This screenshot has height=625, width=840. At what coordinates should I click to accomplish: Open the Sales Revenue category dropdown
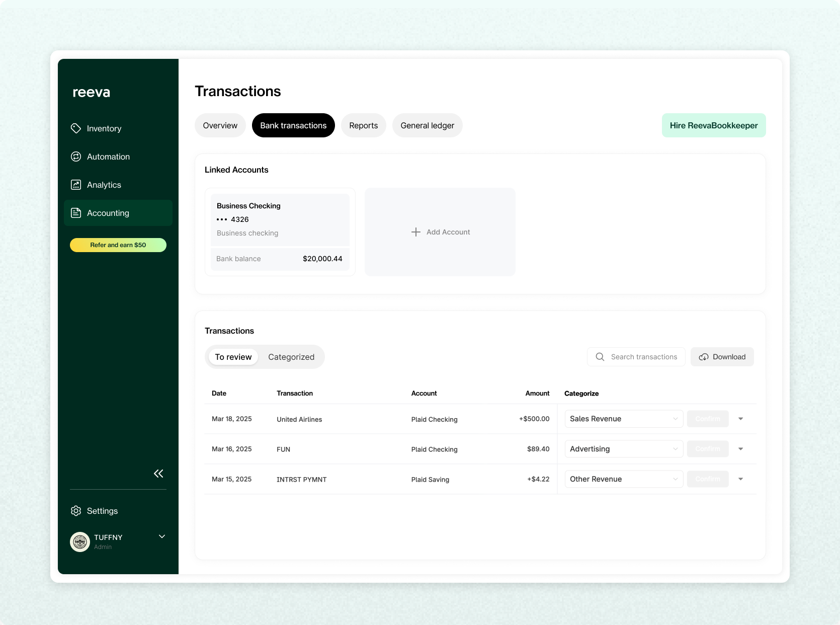pyautogui.click(x=624, y=419)
